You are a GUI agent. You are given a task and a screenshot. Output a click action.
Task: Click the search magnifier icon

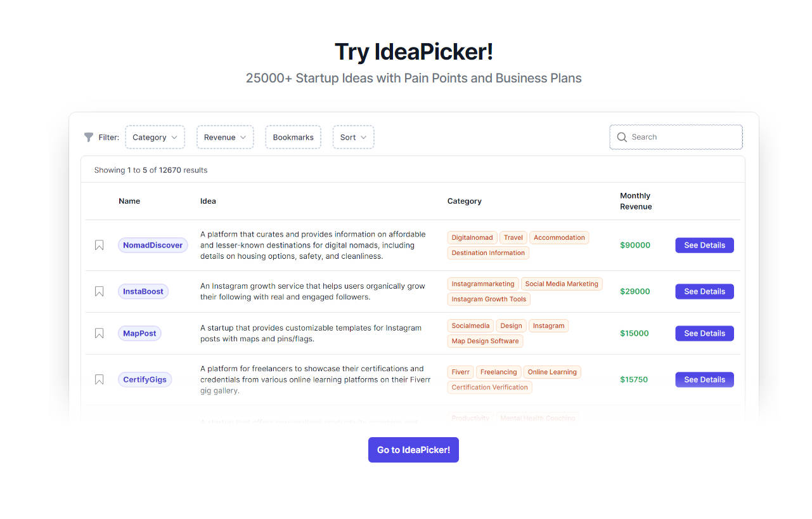622,137
